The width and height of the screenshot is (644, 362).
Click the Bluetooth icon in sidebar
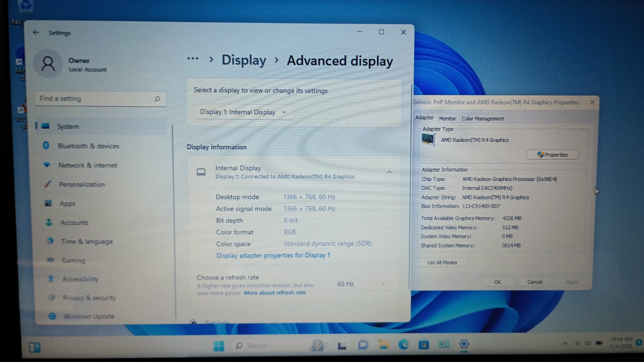tap(46, 145)
